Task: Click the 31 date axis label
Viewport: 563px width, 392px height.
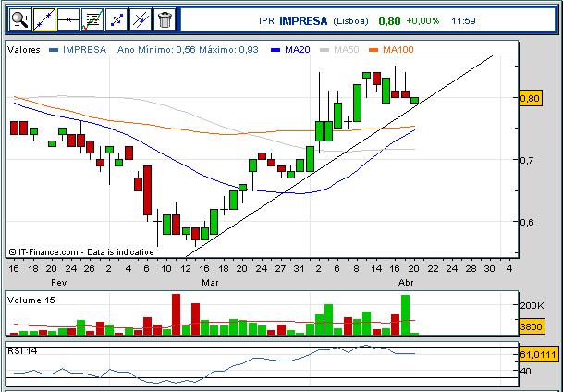Action: click(x=299, y=268)
